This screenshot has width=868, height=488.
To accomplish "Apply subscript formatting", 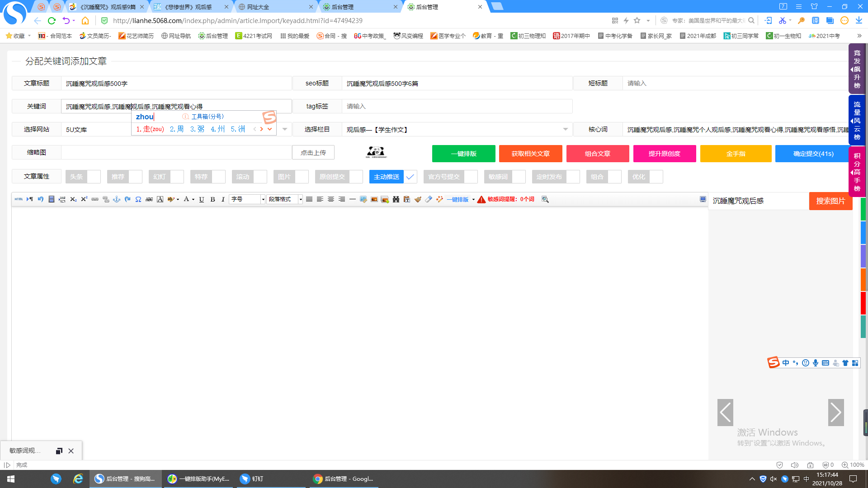I will pyautogui.click(x=73, y=199).
